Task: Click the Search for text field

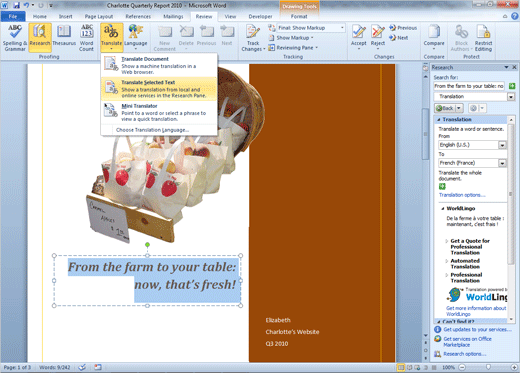Action: point(469,86)
